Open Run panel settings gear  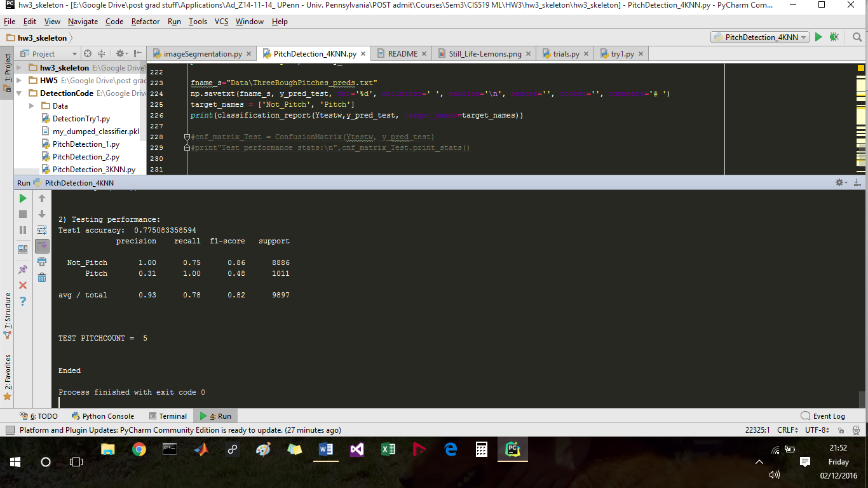coord(841,182)
